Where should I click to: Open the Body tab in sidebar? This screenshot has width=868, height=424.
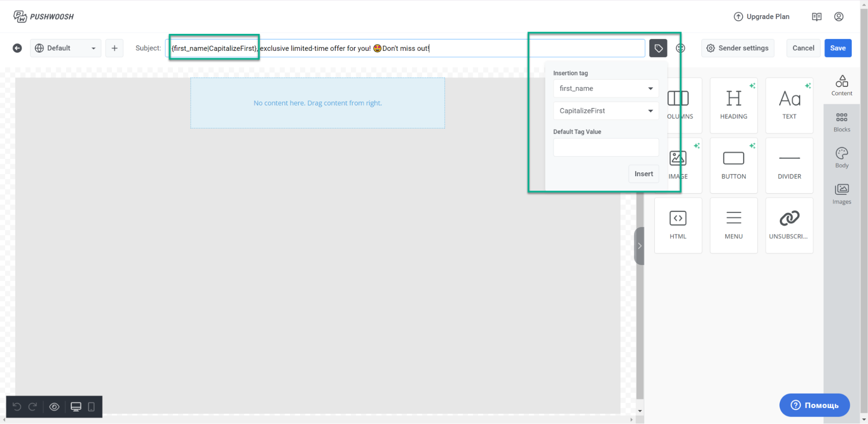tap(842, 158)
